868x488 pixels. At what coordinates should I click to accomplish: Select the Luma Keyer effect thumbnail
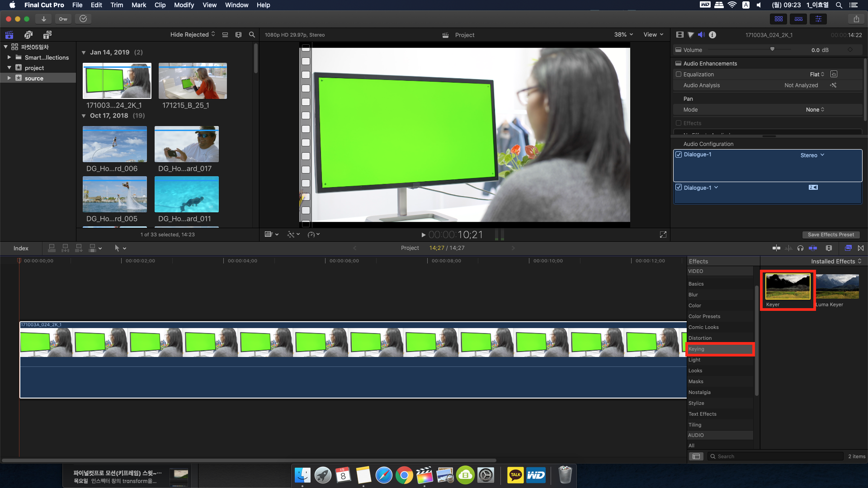[837, 286]
